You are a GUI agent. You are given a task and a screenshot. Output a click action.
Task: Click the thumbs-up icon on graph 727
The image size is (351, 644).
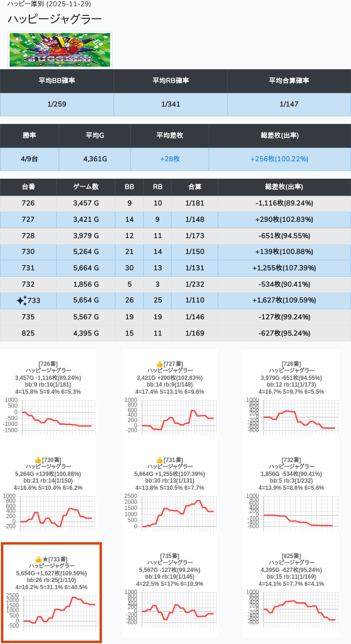(160, 364)
